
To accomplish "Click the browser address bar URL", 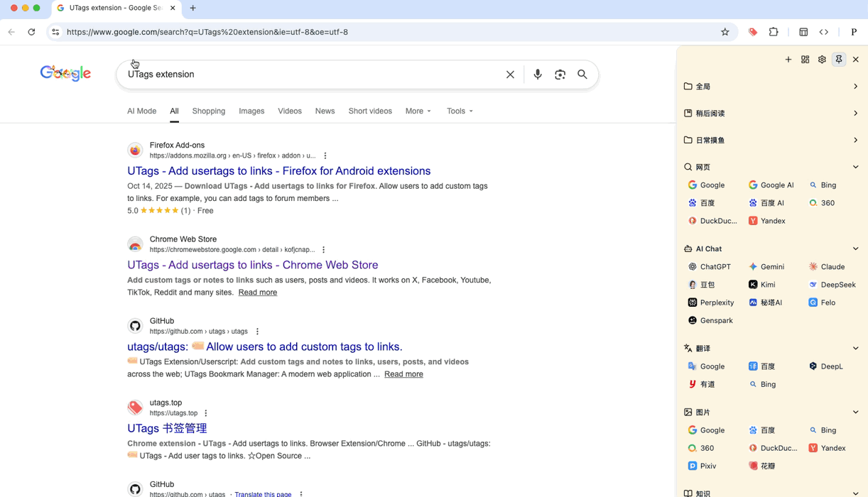I will point(207,32).
